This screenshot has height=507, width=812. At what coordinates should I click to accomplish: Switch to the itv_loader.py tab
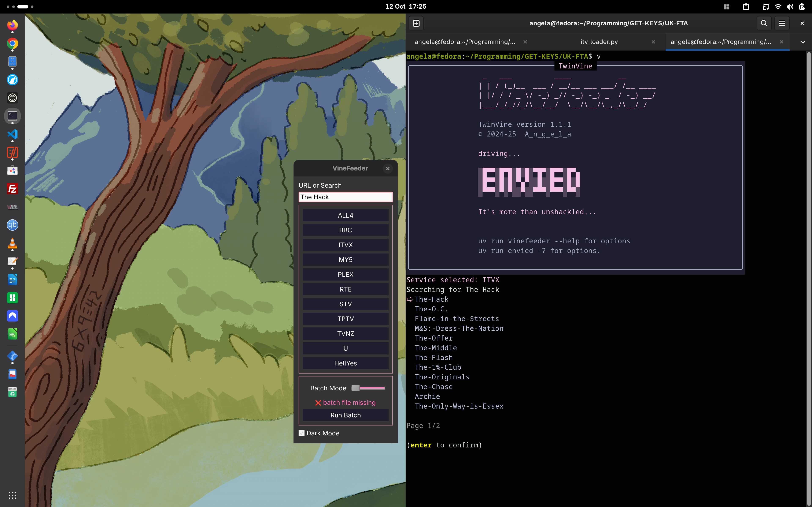click(x=599, y=42)
